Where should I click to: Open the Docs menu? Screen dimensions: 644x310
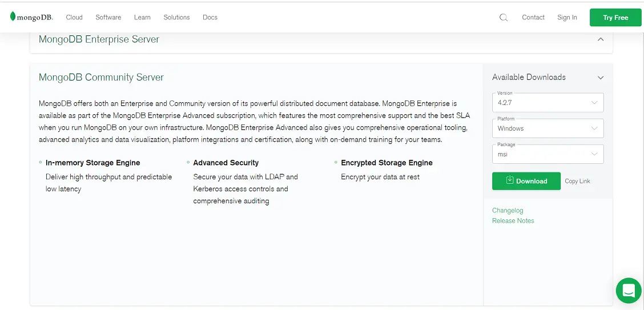[210, 17]
